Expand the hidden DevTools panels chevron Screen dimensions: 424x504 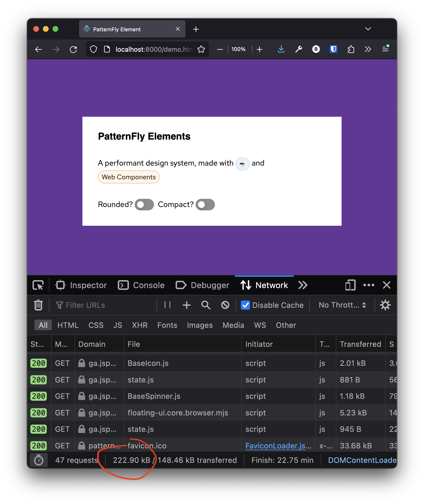click(x=303, y=285)
